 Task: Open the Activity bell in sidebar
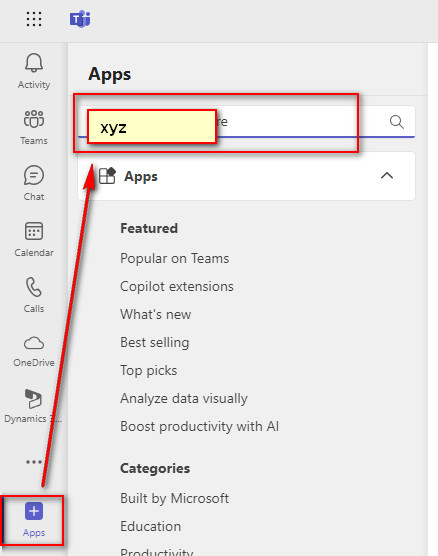34,71
